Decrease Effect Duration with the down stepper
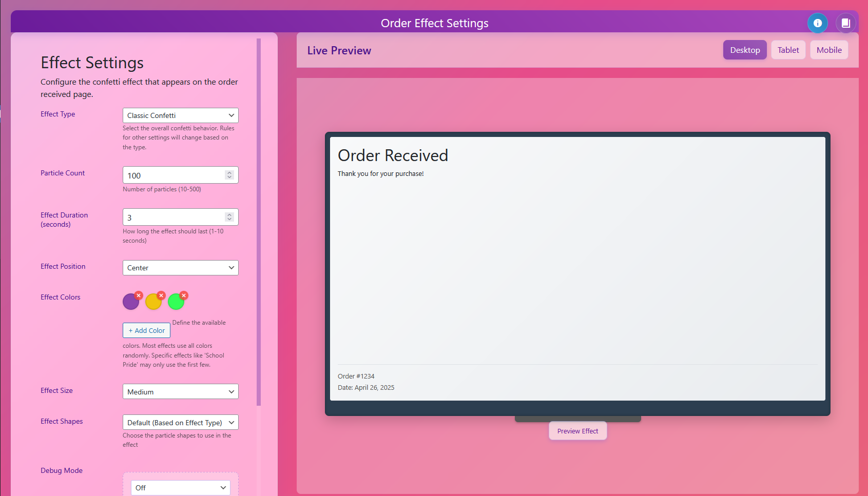 coord(229,220)
